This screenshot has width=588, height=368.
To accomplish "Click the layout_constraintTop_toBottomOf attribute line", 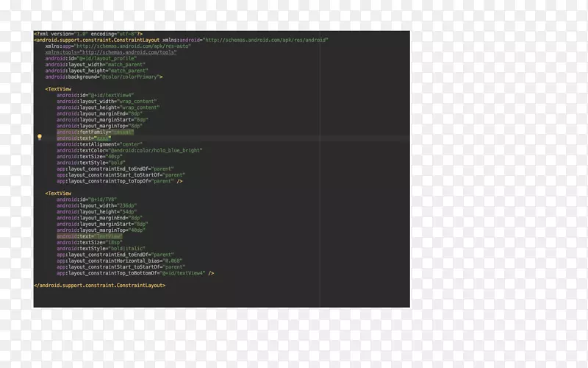I will tap(132, 273).
